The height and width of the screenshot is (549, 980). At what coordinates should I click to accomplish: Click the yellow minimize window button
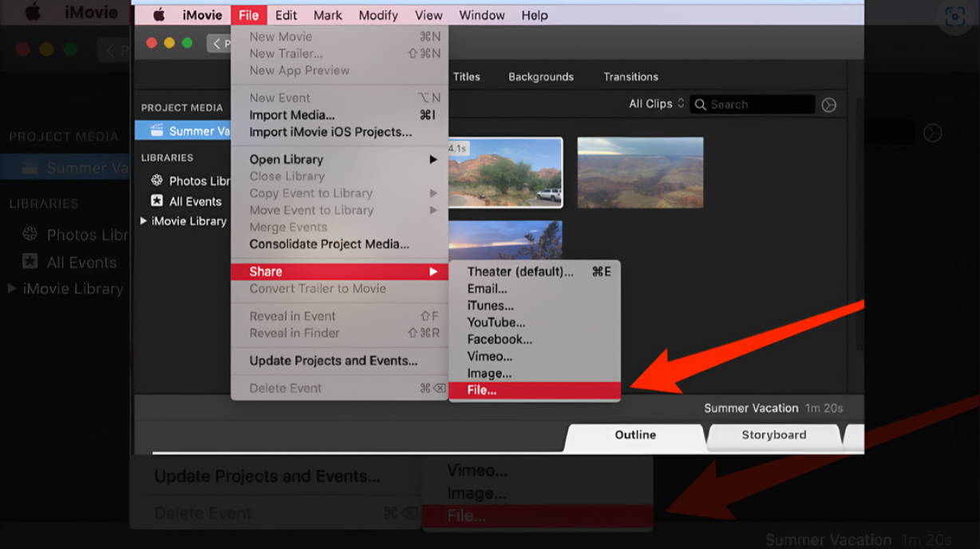click(168, 43)
